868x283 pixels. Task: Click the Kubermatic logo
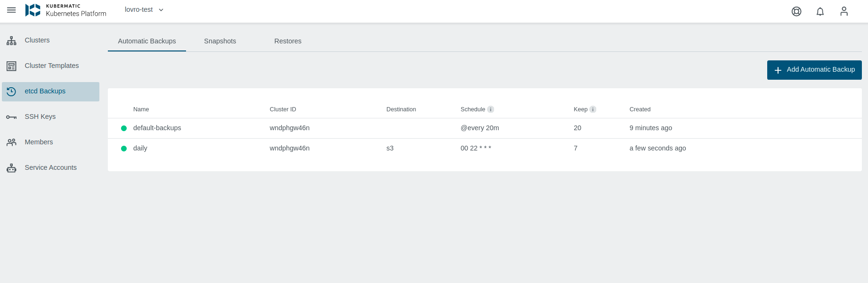point(66,10)
